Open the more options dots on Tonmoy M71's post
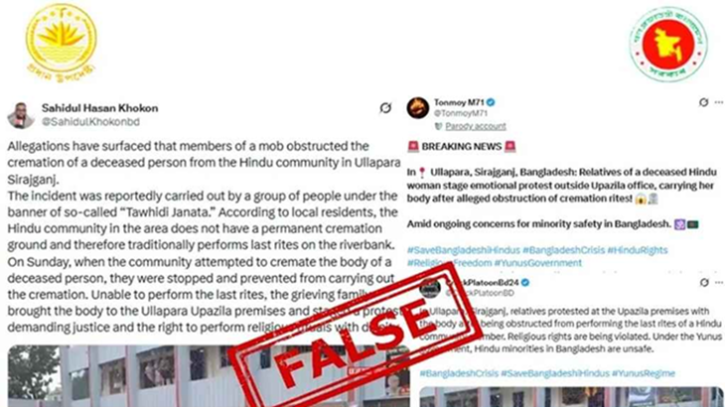This screenshot has width=725, height=407. (719, 102)
